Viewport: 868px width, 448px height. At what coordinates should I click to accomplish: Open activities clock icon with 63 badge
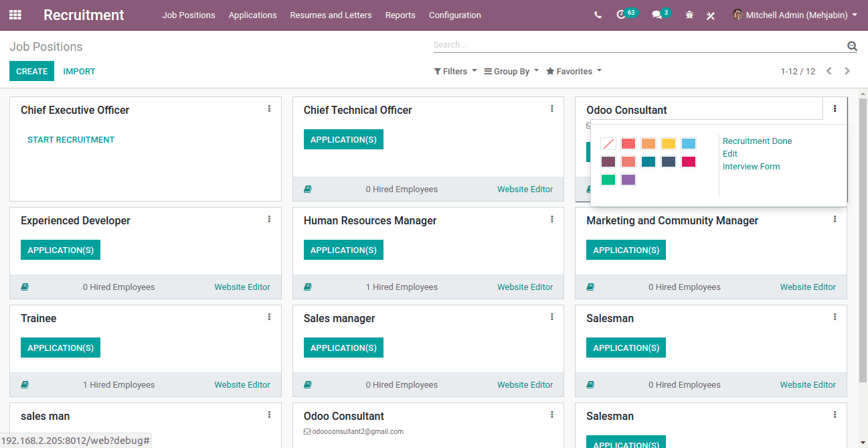tap(626, 14)
